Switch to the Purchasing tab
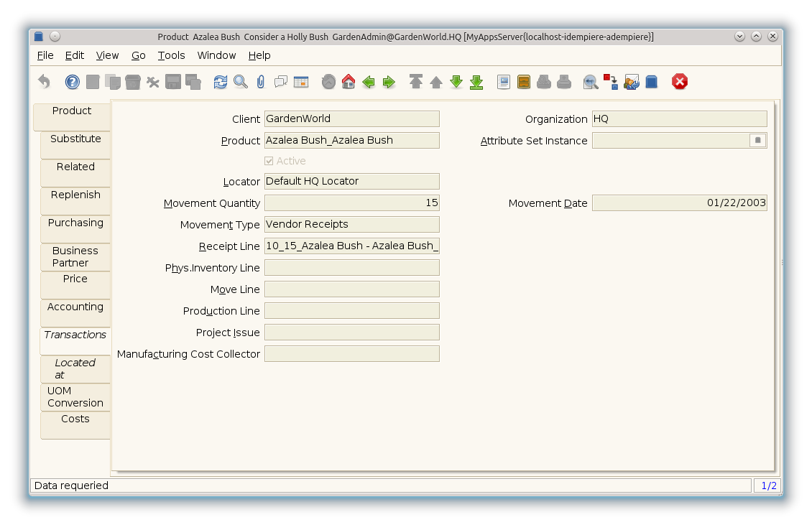This screenshot has height=525, width=812. [75, 223]
